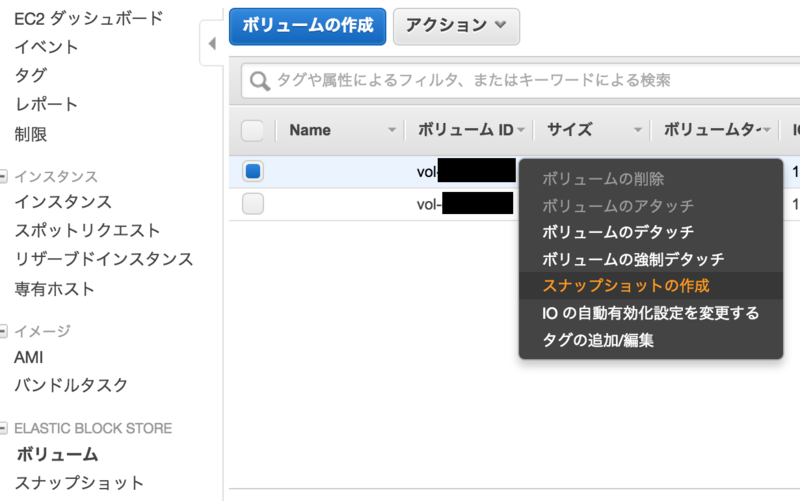Toggle the select-all header checkbox
Screen dimensions: 800x501
click(x=252, y=131)
